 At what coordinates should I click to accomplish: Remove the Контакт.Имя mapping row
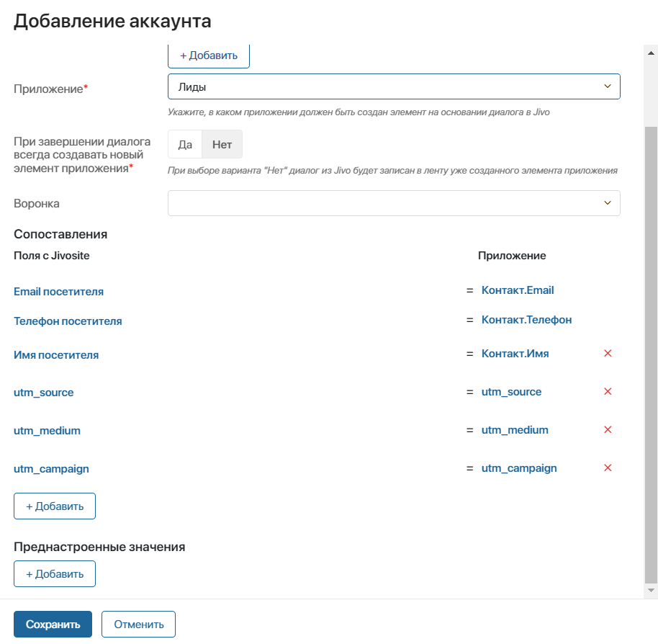tap(607, 354)
